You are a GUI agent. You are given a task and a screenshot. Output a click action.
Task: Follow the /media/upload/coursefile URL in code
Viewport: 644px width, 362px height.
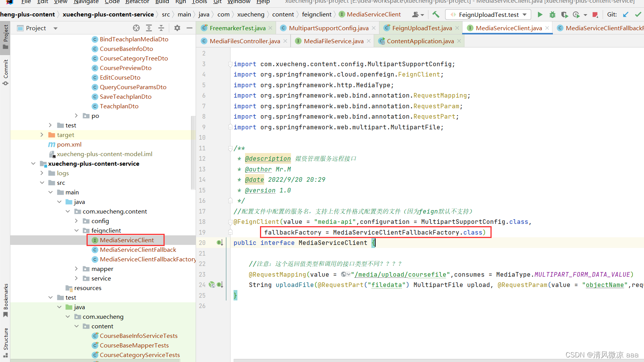[400, 274]
